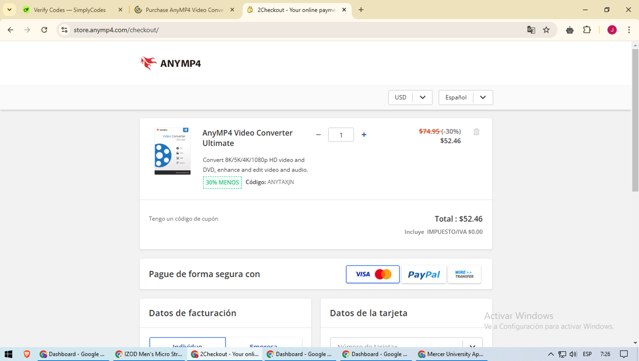Click the 30% MENOS discount badge
Screen dimensions: 639x361
[222, 182]
